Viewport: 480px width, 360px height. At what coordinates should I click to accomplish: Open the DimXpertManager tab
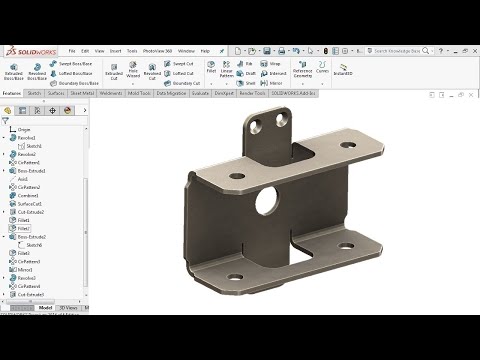tap(52, 110)
